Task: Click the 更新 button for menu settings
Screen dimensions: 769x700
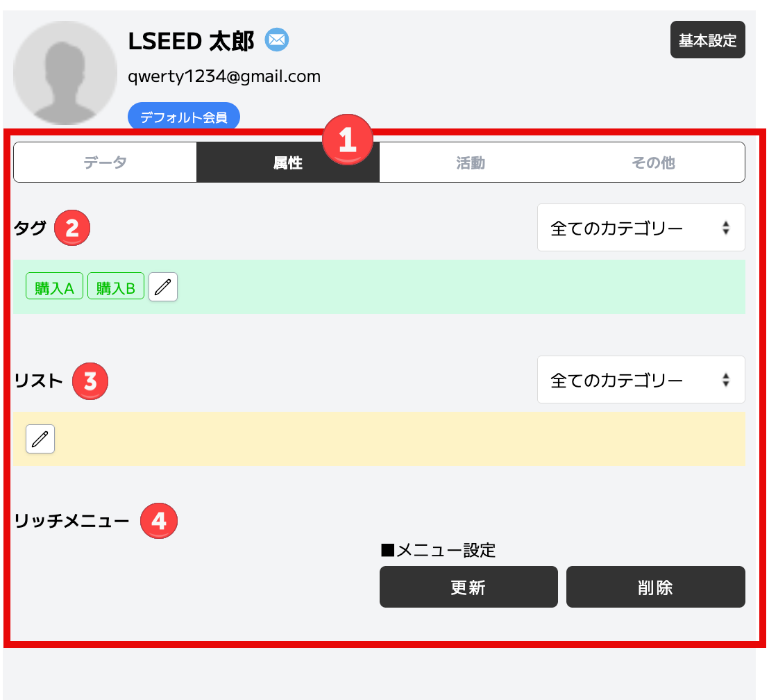Action: tap(468, 587)
